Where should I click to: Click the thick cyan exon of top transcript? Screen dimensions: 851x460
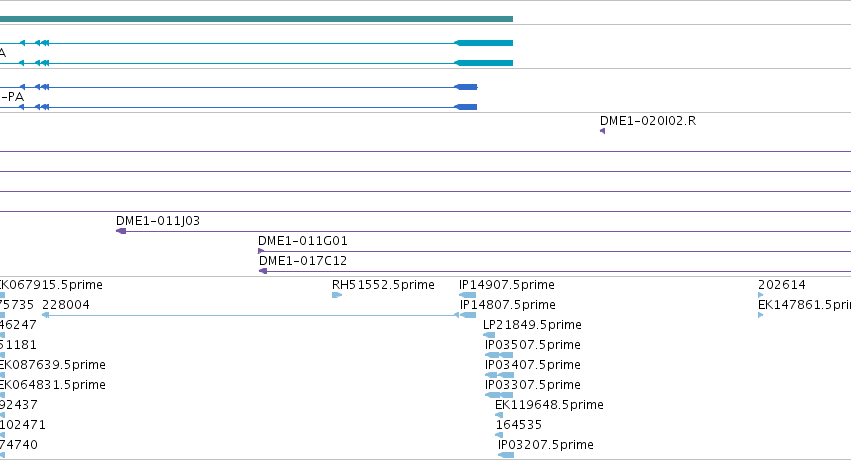484,43
